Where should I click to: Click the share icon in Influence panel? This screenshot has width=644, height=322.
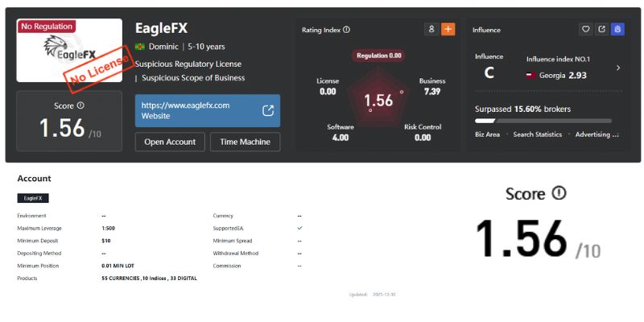click(x=601, y=29)
